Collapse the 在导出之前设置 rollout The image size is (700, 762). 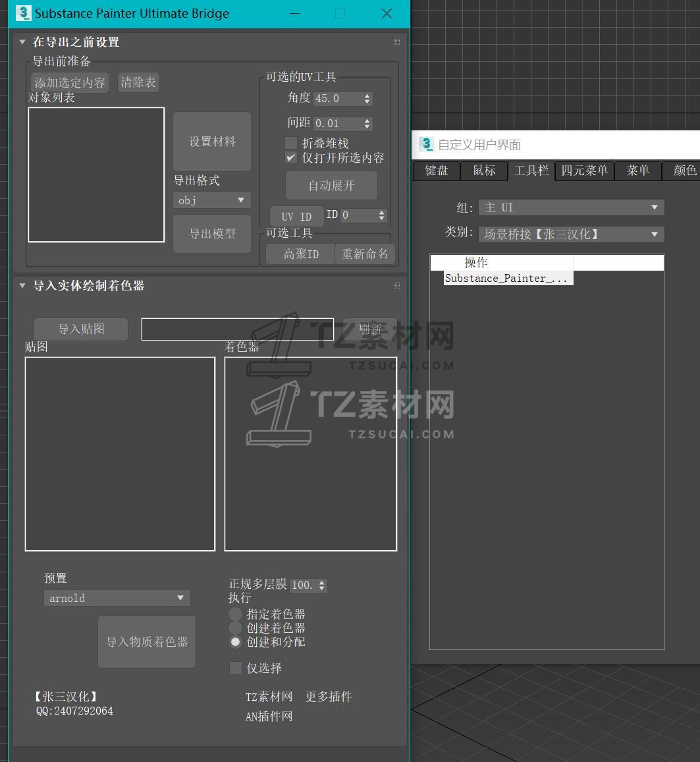click(x=22, y=42)
